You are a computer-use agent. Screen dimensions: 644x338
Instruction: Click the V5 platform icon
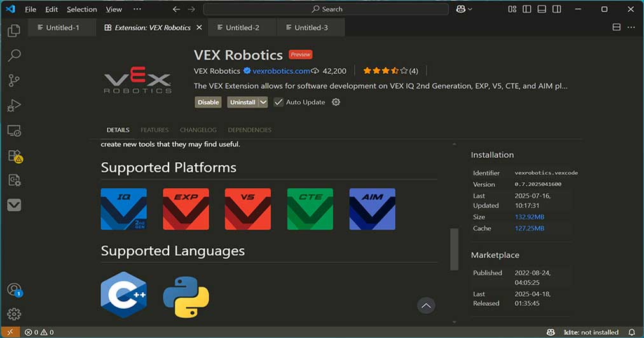pyautogui.click(x=248, y=209)
